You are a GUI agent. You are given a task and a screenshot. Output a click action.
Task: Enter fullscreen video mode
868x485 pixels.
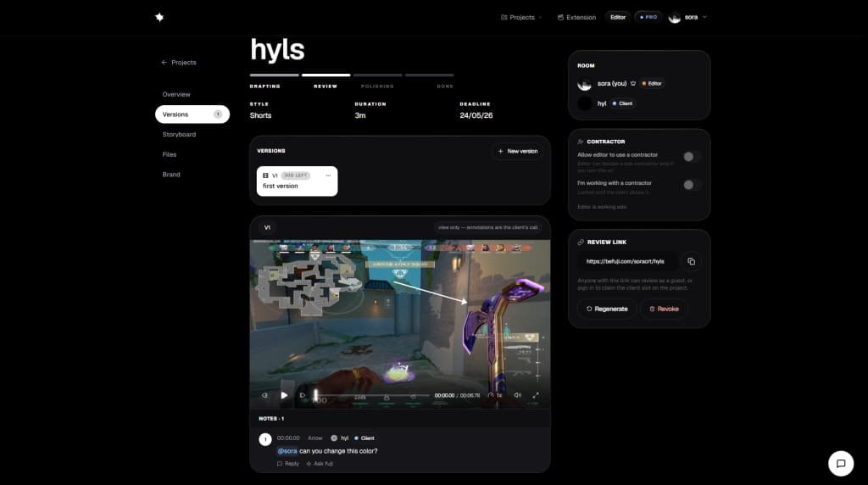click(536, 395)
